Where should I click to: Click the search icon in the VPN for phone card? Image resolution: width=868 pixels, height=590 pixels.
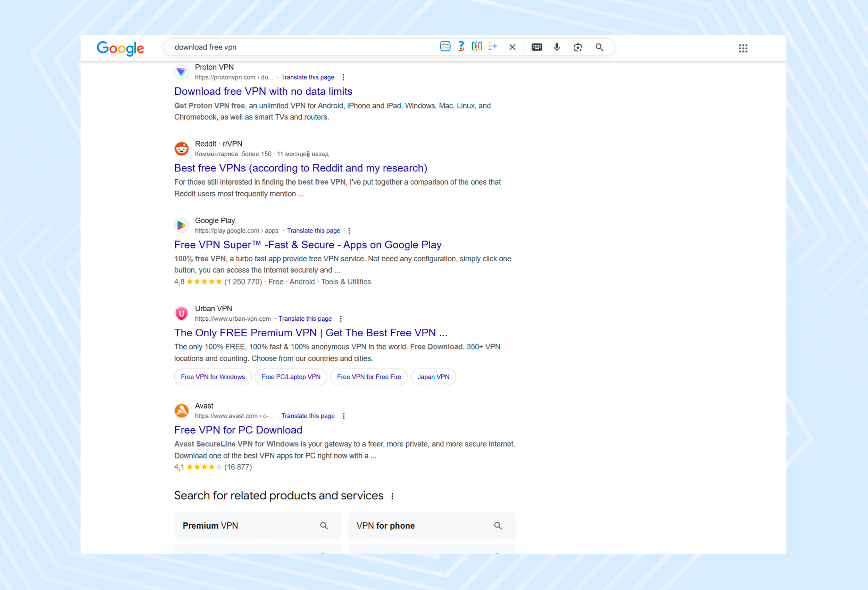click(498, 526)
